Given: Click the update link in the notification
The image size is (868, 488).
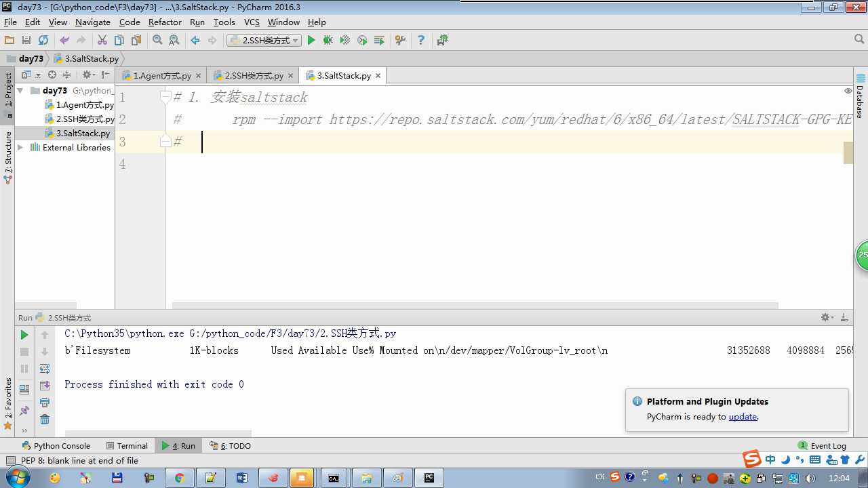Looking at the screenshot, I should coord(743,417).
